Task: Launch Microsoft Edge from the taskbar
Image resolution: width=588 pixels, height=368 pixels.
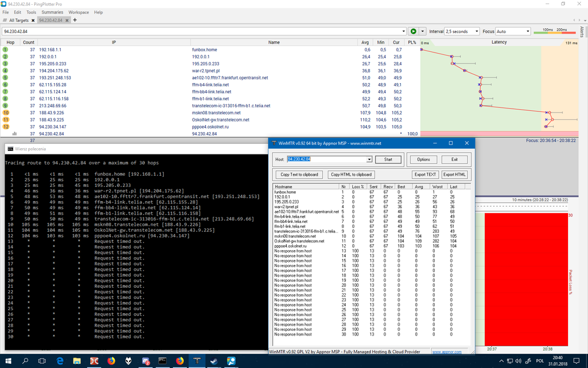Action: (59, 360)
